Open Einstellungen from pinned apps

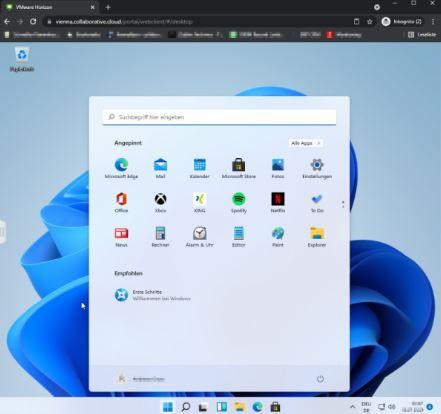(x=317, y=168)
